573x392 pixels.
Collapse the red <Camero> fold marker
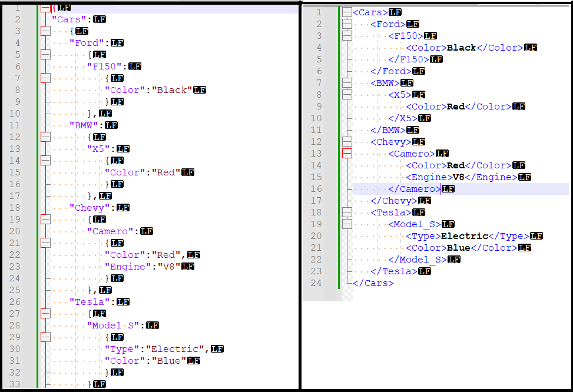point(347,154)
